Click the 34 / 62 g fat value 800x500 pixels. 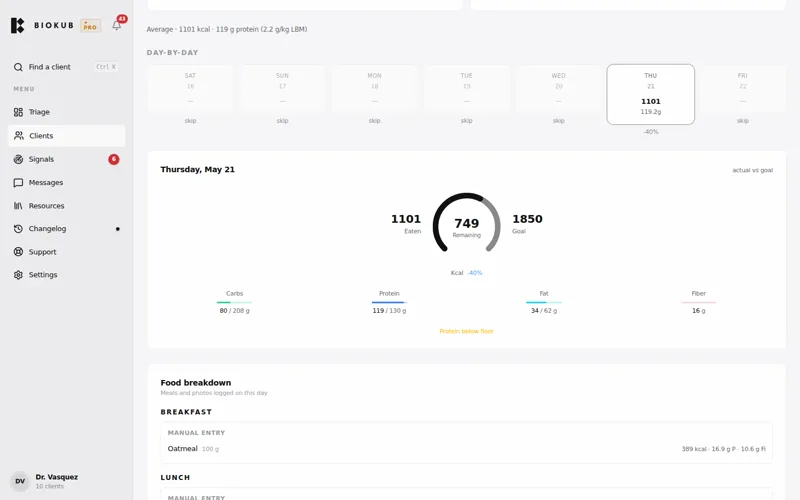click(x=544, y=311)
